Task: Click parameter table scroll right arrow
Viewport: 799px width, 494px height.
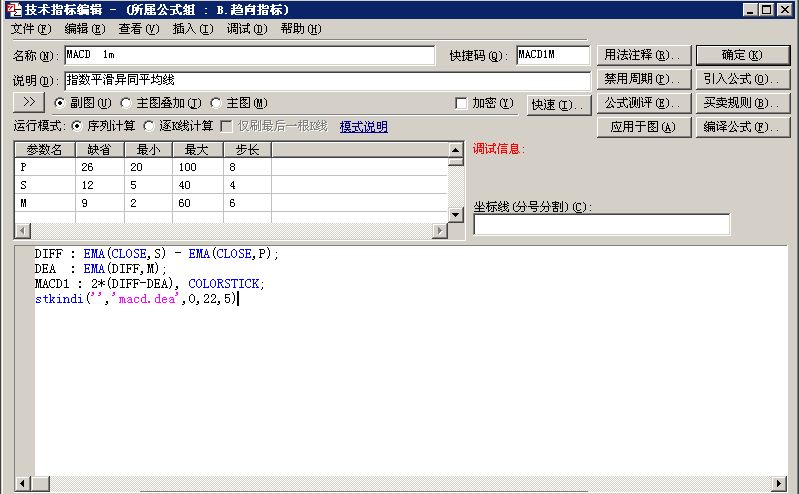Action: coord(440,231)
